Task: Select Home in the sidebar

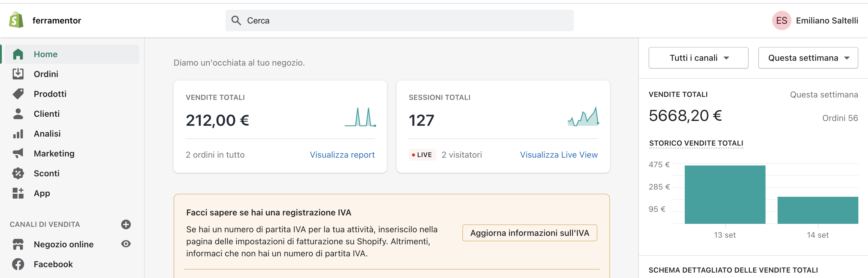Action: pos(46,54)
